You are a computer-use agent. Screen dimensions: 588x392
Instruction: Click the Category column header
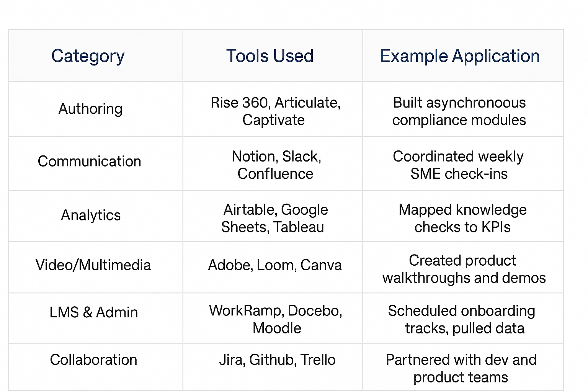point(96,56)
